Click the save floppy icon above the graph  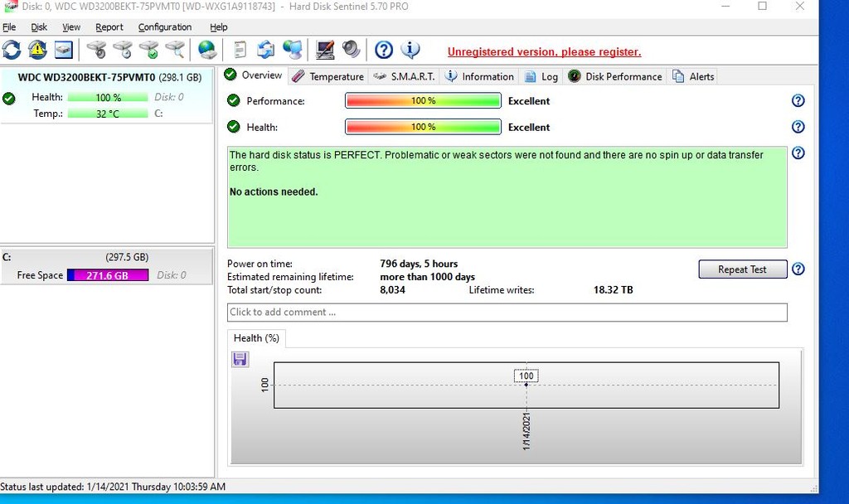[x=240, y=359]
